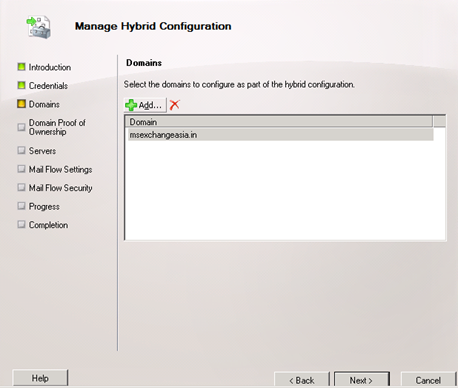Click the Mail Flow Settings step
Image resolution: width=458 pixels, height=388 pixels.
click(x=60, y=169)
